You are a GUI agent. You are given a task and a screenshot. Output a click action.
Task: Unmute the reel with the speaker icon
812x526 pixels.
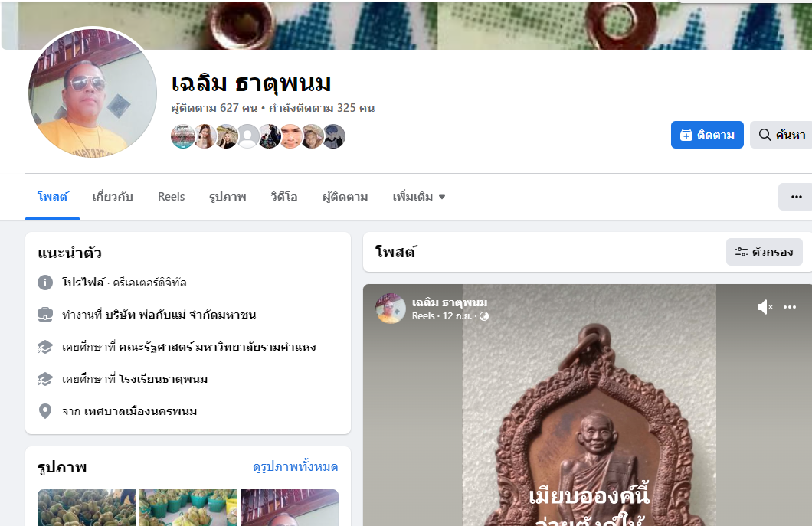pos(765,307)
